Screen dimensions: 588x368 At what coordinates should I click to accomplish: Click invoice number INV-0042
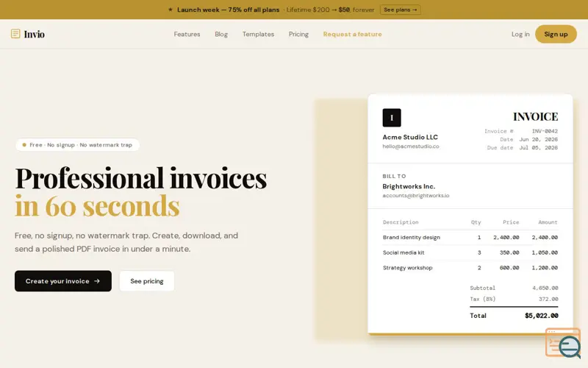pos(545,131)
